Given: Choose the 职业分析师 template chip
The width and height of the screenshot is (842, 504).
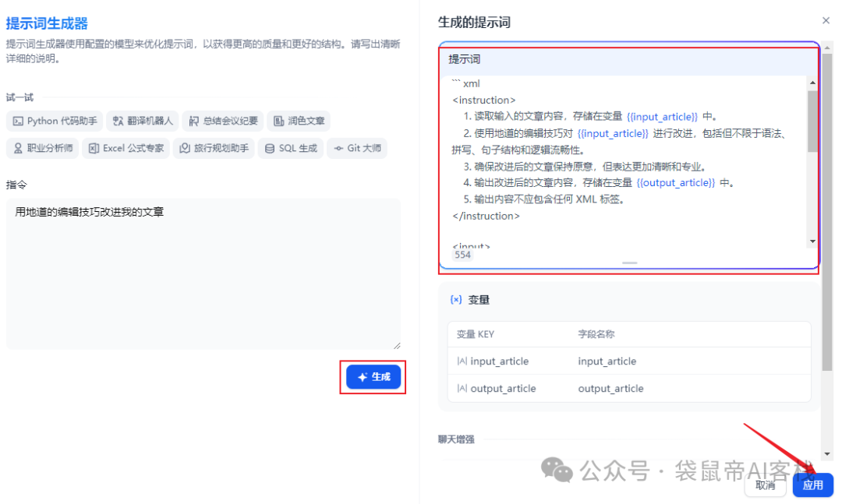Looking at the screenshot, I should pos(43,148).
